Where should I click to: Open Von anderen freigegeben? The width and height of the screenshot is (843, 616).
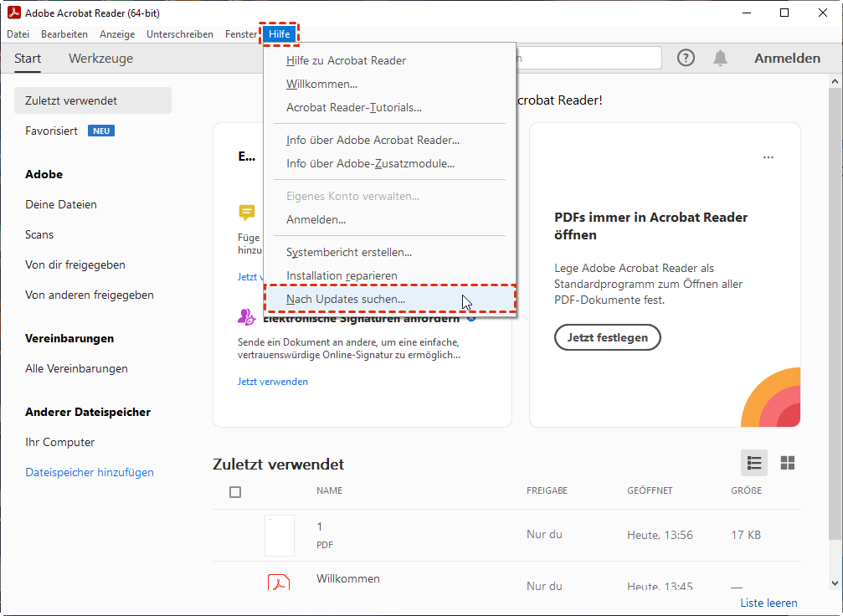pyautogui.click(x=90, y=295)
